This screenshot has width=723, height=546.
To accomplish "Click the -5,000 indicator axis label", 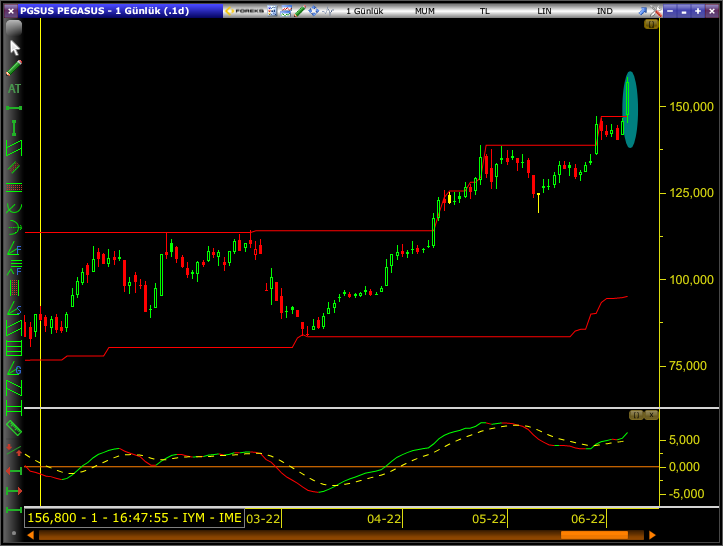I will point(686,494).
